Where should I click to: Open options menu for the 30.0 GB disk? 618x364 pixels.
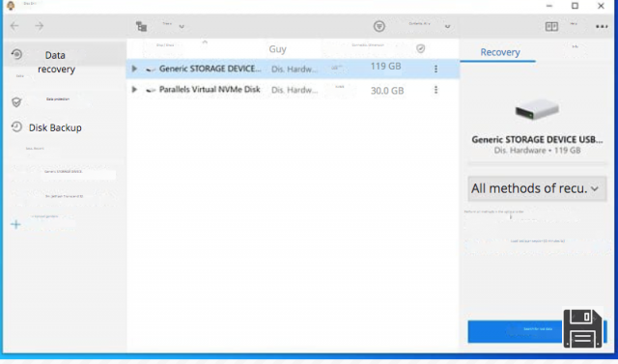point(435,90)
